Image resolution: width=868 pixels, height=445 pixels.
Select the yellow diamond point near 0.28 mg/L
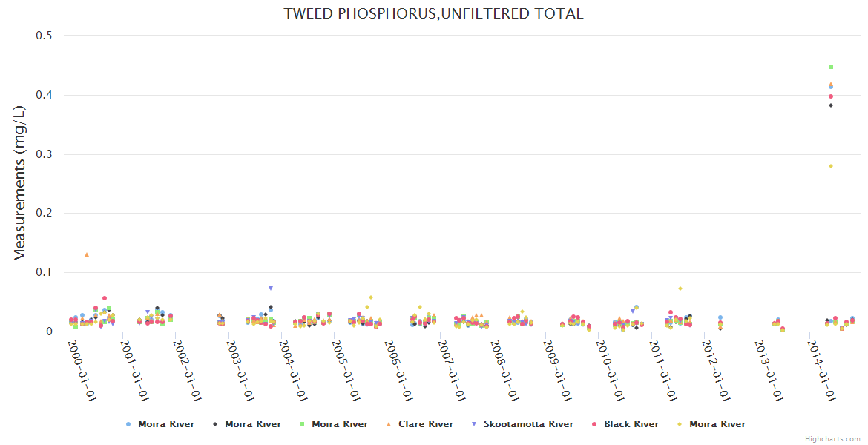831,166
